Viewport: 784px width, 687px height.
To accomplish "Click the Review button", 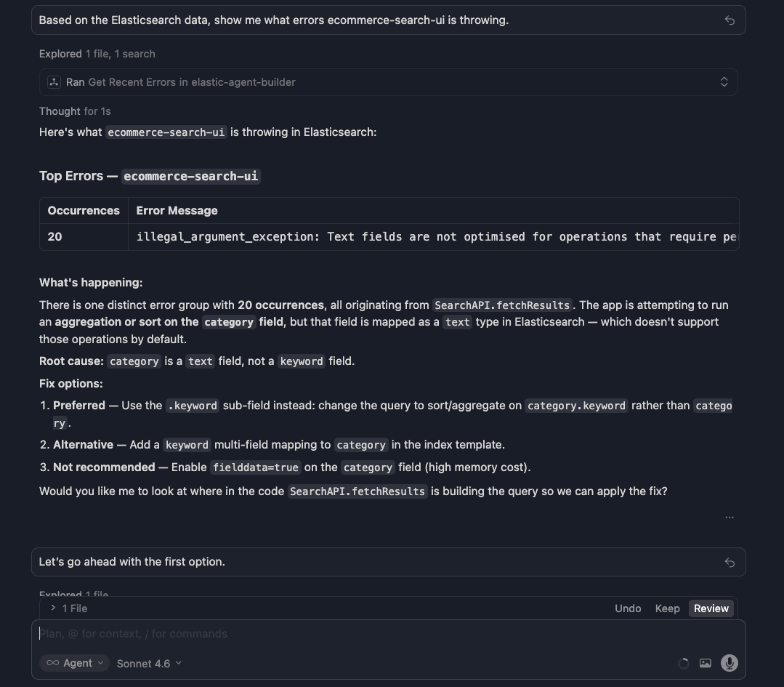I will coord(711,608).
